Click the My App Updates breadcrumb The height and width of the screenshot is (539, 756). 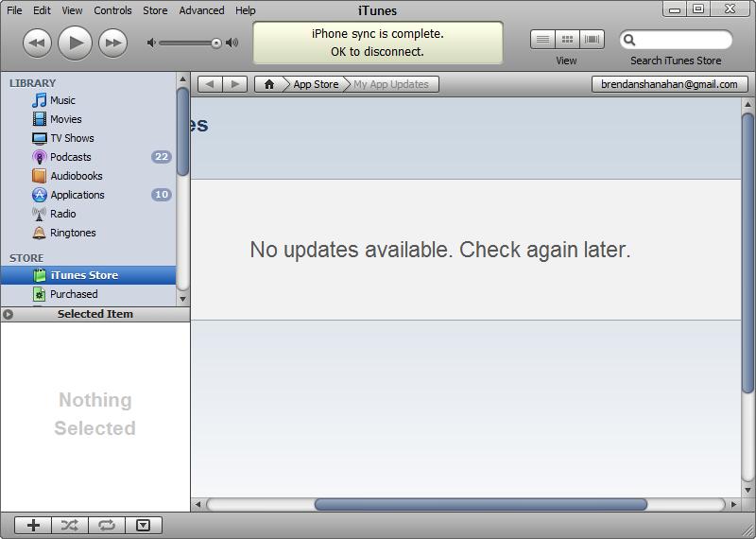click(x=391, y=84)
